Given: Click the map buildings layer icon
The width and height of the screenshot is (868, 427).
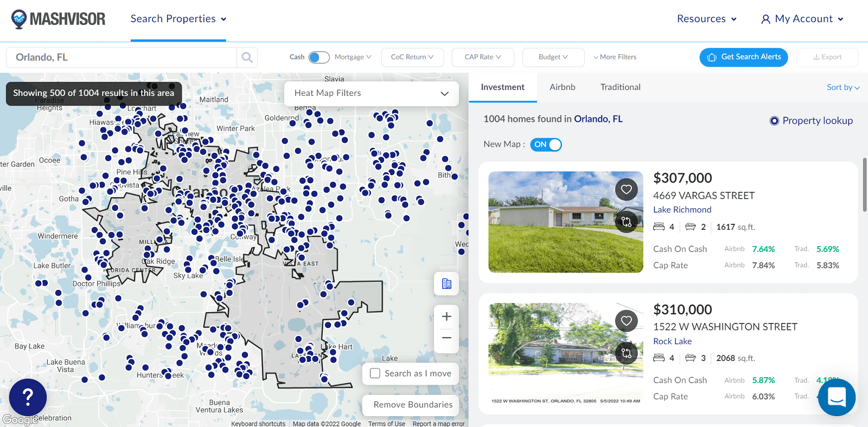Looking at the screenshot, I should pyautogui.click(x=446, y=283).
